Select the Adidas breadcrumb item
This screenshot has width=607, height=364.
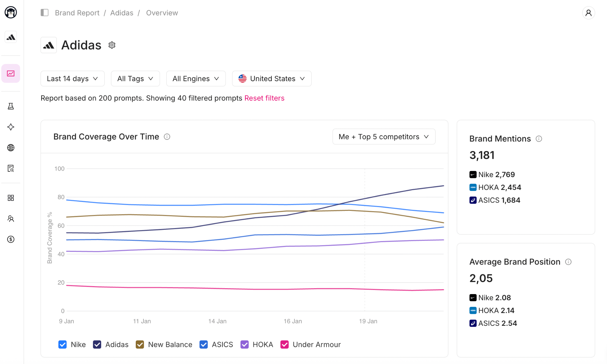[122, 13]
